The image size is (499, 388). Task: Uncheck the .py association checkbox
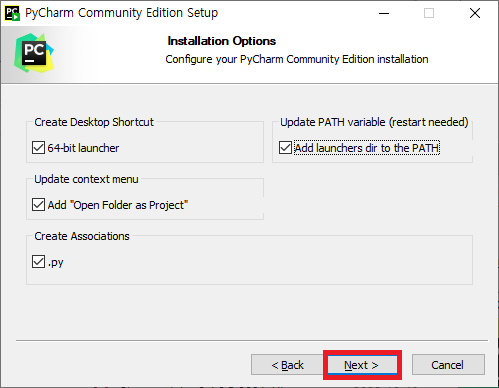pyautogui.click(x=38, y=262)
